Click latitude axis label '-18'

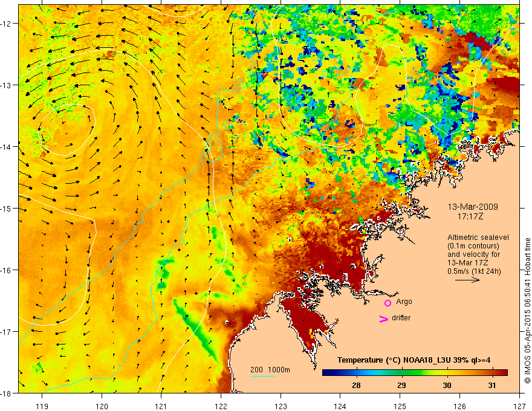(x=5, y=393)
